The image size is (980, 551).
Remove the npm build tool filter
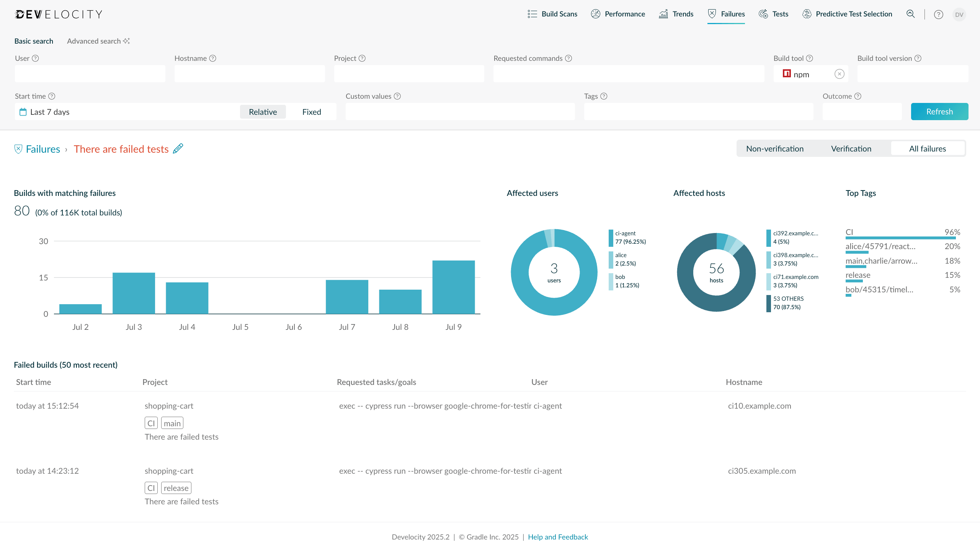pos(839,74)
